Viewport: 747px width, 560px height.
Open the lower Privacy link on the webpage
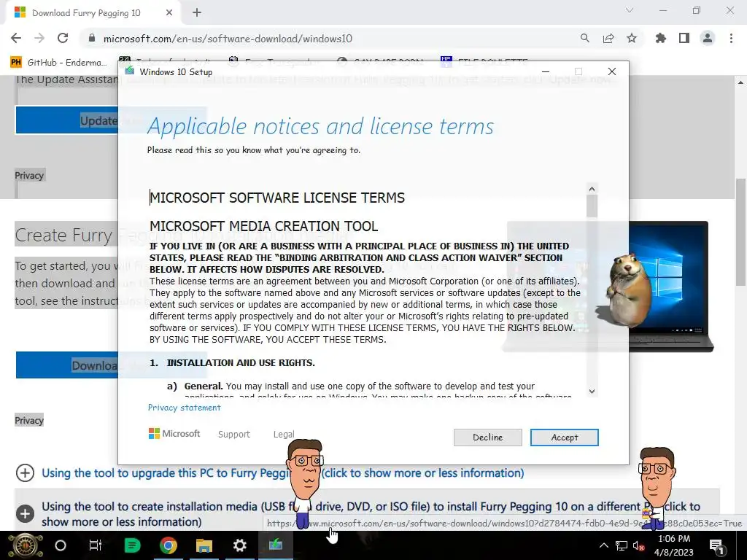click(29, 420)
